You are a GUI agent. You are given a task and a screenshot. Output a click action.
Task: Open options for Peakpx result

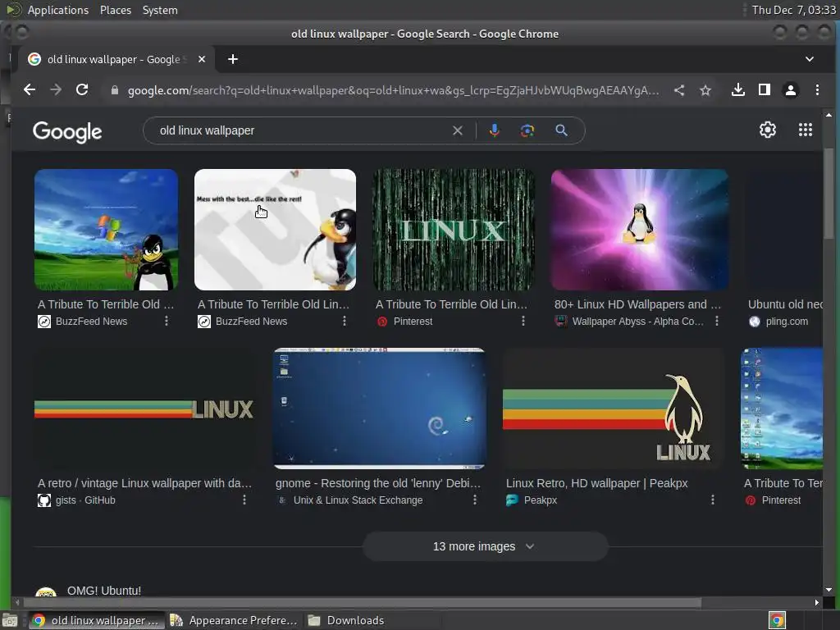tap(713, 500)
